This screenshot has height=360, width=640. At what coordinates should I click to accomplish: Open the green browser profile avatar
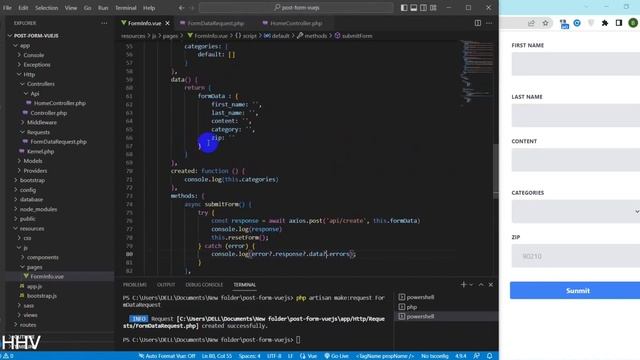(633, 23)
